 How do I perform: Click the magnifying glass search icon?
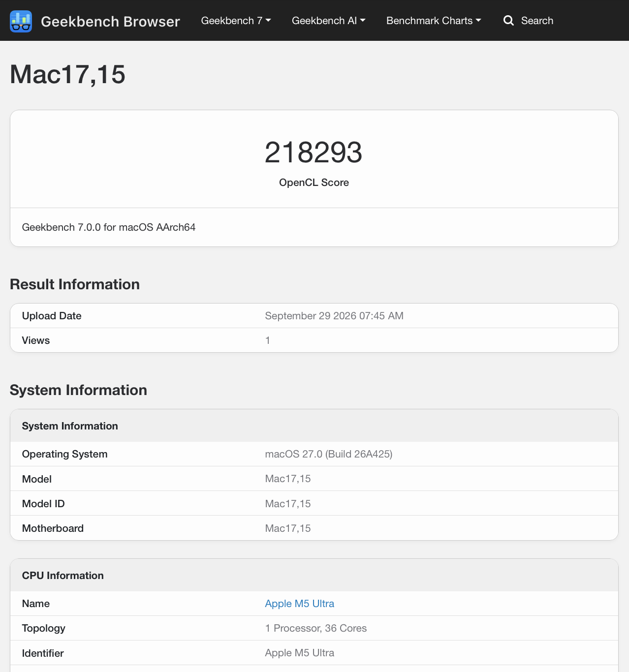(508, 21)
